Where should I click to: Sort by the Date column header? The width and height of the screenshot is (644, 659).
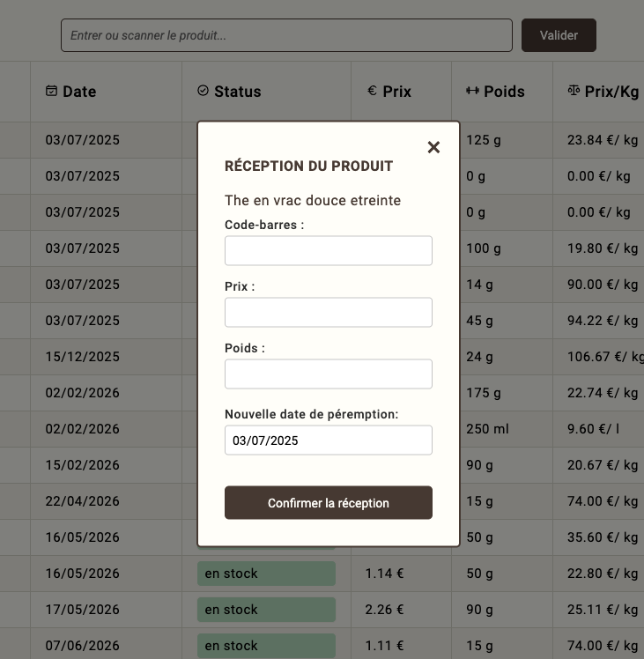coord(79,92)
